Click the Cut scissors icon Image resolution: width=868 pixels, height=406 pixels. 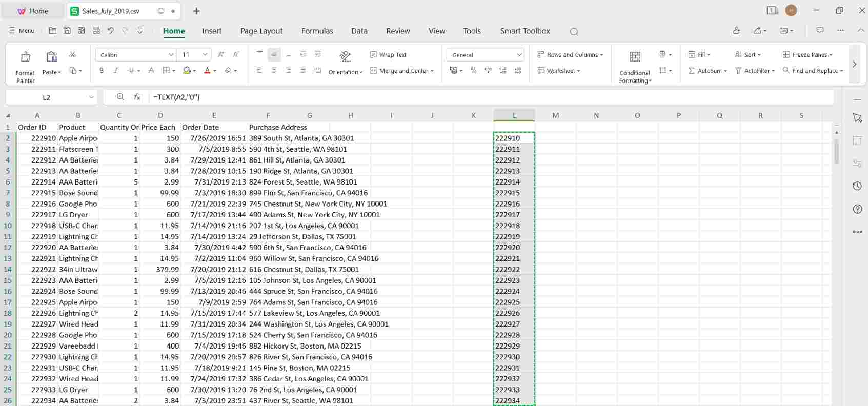pyautogui.click(x=72, y=54)
